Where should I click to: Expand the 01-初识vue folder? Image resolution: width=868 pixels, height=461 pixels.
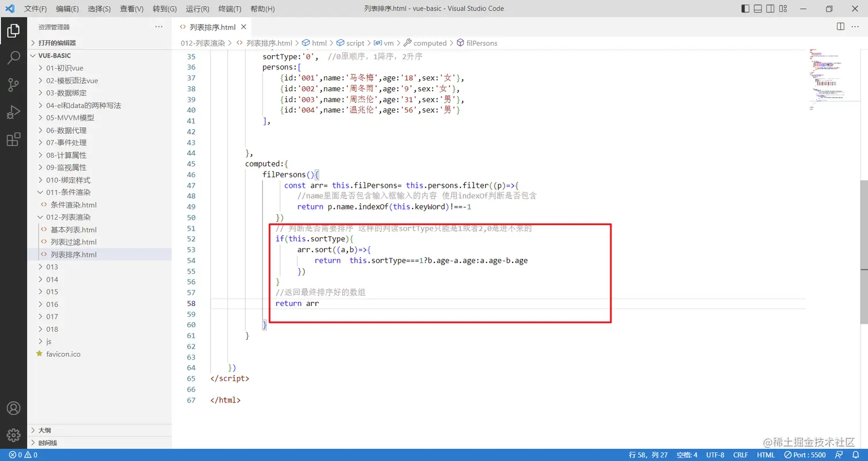(99, 68)
